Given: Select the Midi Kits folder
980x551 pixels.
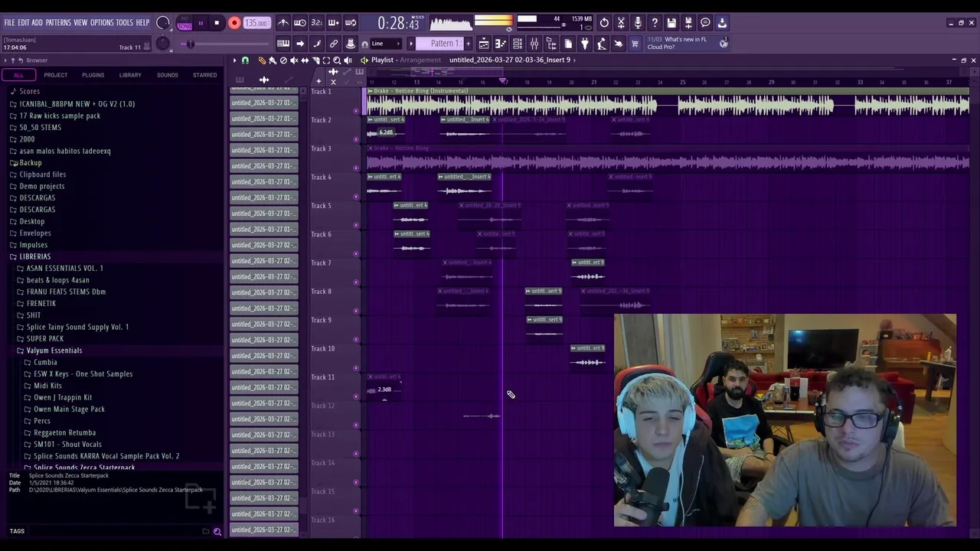Looking at the screenshot, I should (x=47, y=386).
